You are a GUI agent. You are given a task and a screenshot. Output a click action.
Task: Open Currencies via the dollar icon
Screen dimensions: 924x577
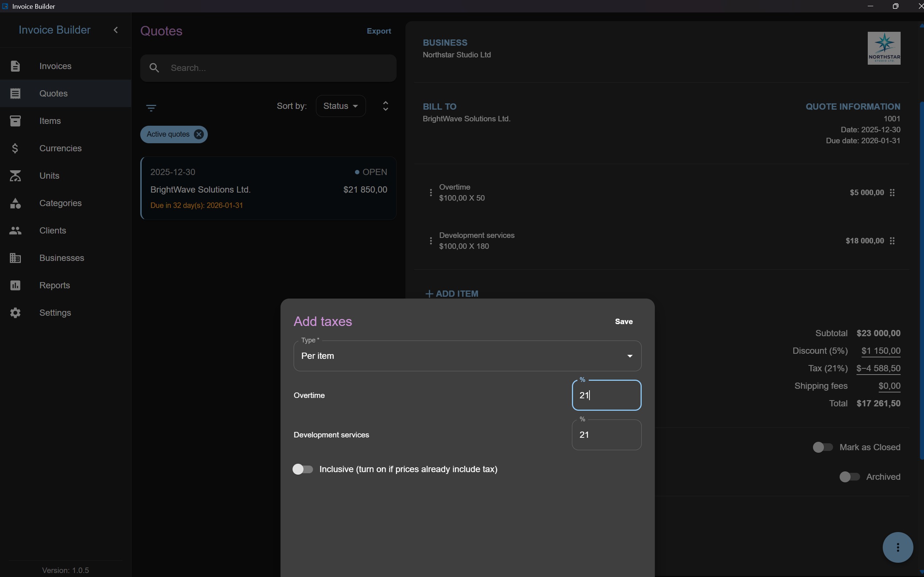(15, 148)
